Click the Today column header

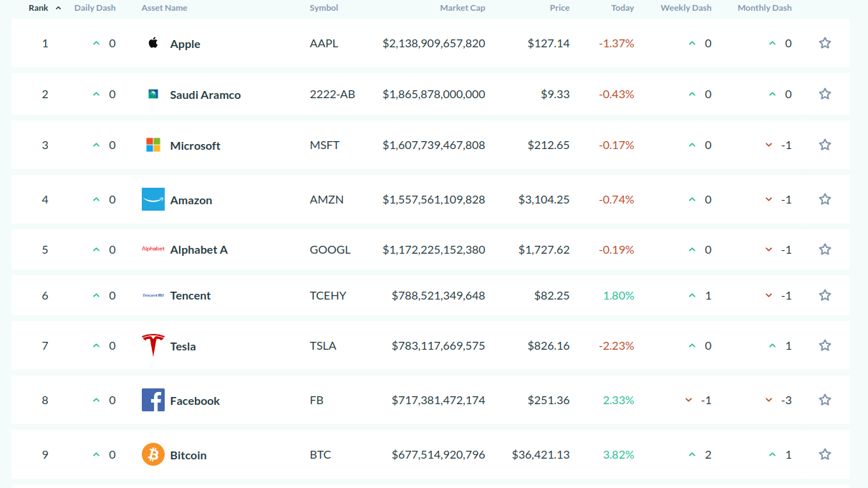click(x=622, y=8)
